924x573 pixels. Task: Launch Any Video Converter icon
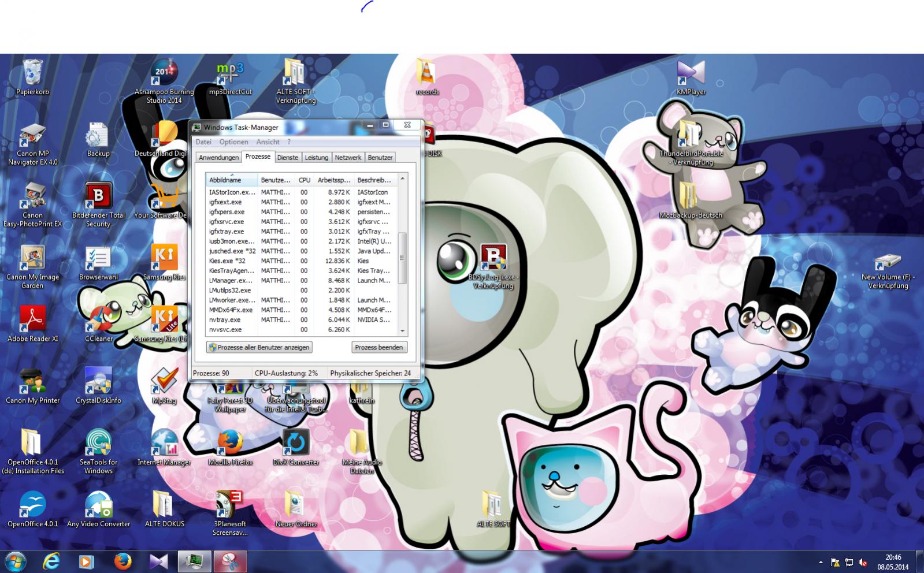98,510
